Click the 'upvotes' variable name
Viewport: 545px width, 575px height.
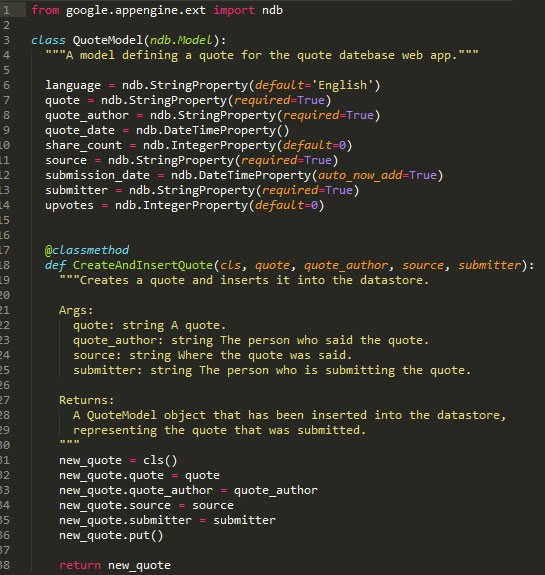pyautogui.click(x=69, y=205)
